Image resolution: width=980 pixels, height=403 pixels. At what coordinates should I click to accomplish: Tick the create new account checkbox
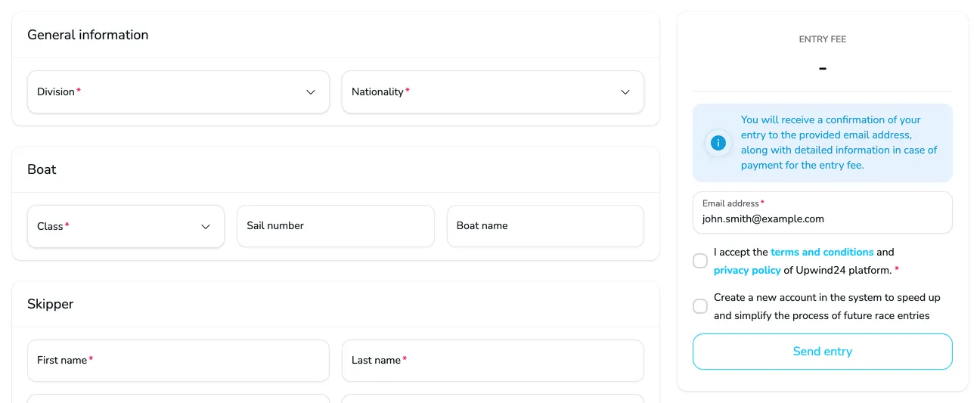[700, 306]
